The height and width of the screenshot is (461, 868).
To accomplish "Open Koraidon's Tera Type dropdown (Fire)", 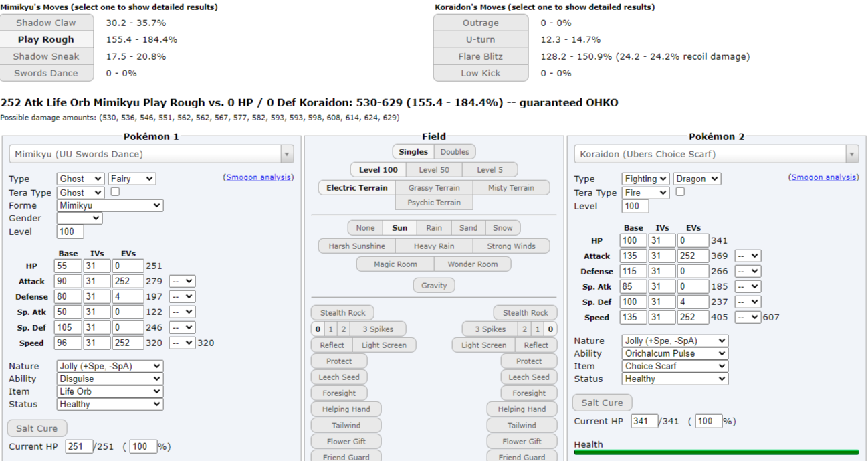I will pos(645,193).
